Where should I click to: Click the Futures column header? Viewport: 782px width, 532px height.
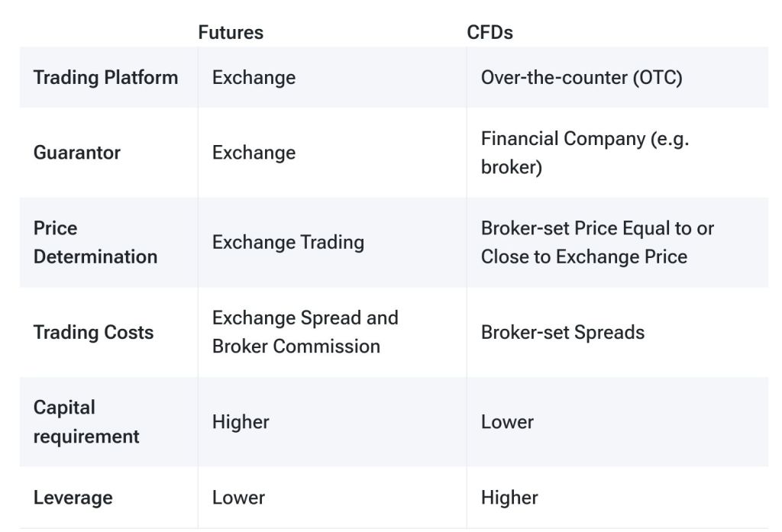pos(231,32)
